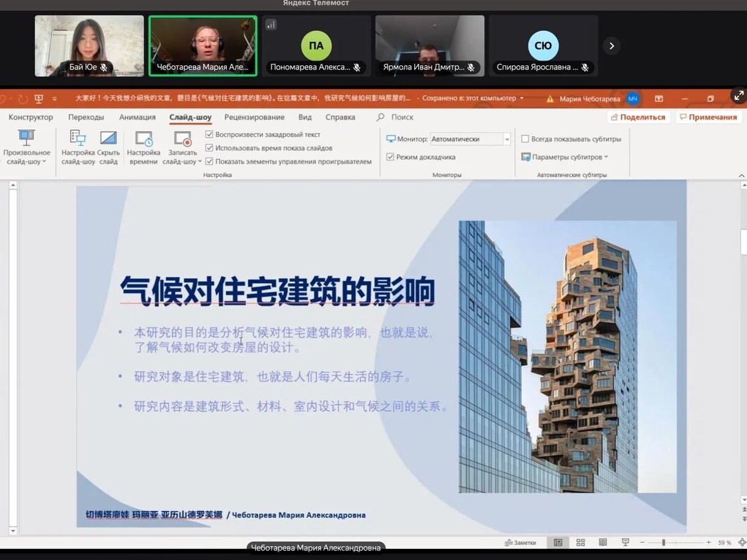Open the Примечания comments button
Screen dimensions: 747x560
click(708, 117)
